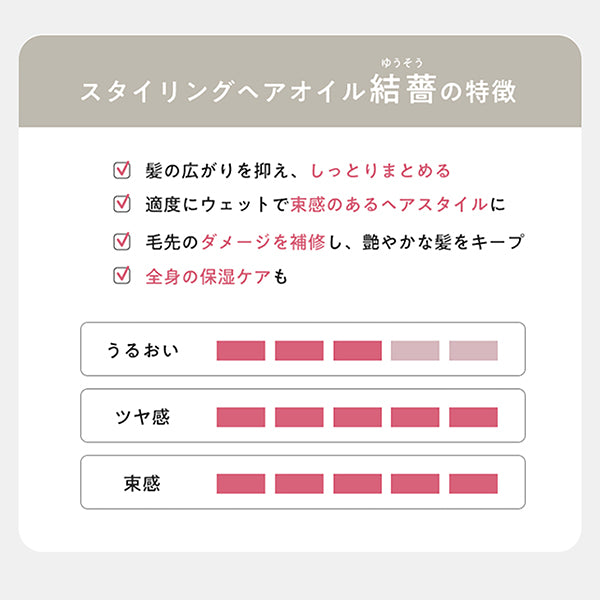Click the checkbox beside 髪の広がりを抑え
Screen dimensions: 600x600
click(123, 170)
